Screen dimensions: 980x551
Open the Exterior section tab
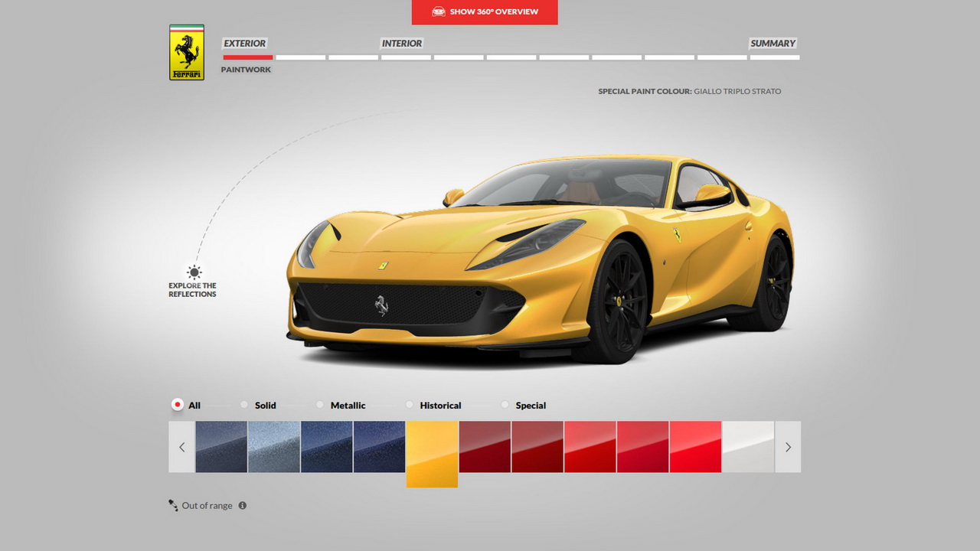(245, 44)
